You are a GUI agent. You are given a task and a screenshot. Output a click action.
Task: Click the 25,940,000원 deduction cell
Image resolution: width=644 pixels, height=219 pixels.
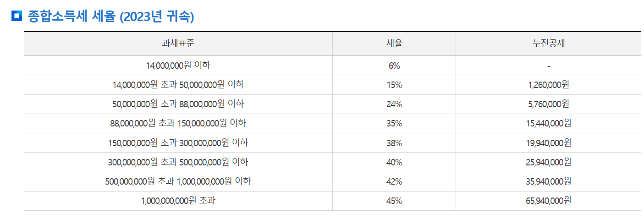tap(548, 162)
